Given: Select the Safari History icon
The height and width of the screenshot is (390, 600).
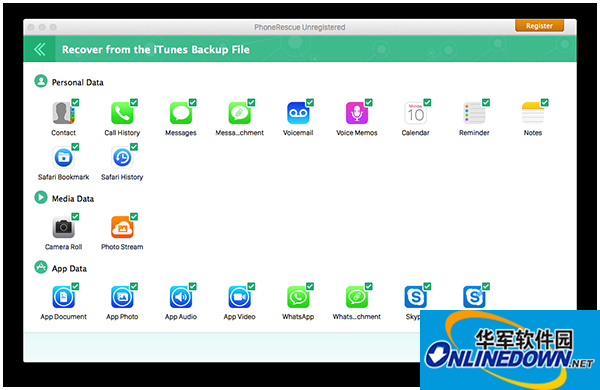Looking at the screenshot, I should [122, 157].
